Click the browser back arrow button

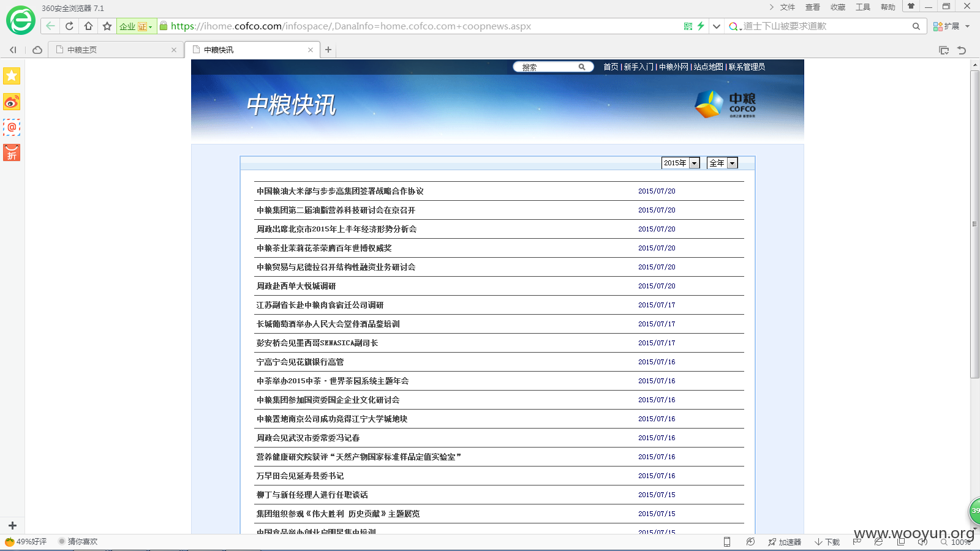click(x=50, y=26)
